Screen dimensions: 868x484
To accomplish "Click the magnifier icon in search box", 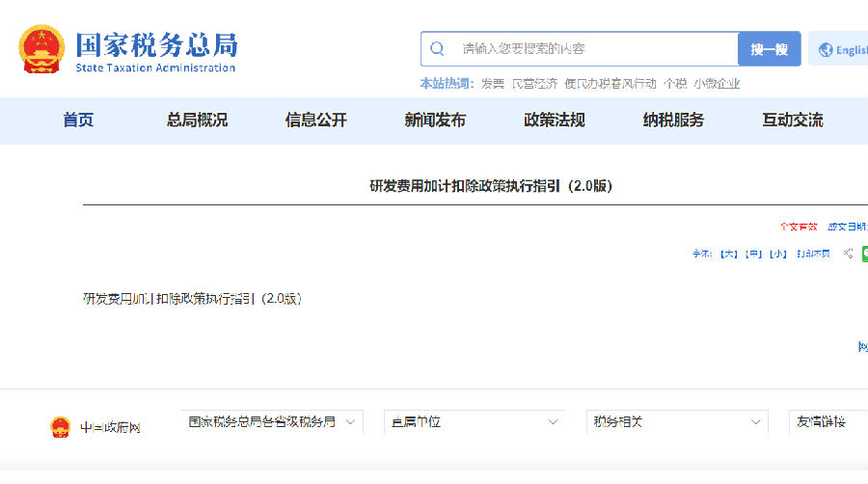I will (x=438, y=49).
